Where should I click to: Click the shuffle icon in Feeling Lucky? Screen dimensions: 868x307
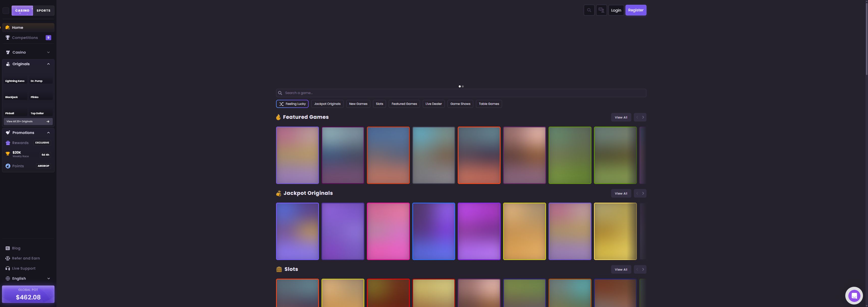pos(281,104)
